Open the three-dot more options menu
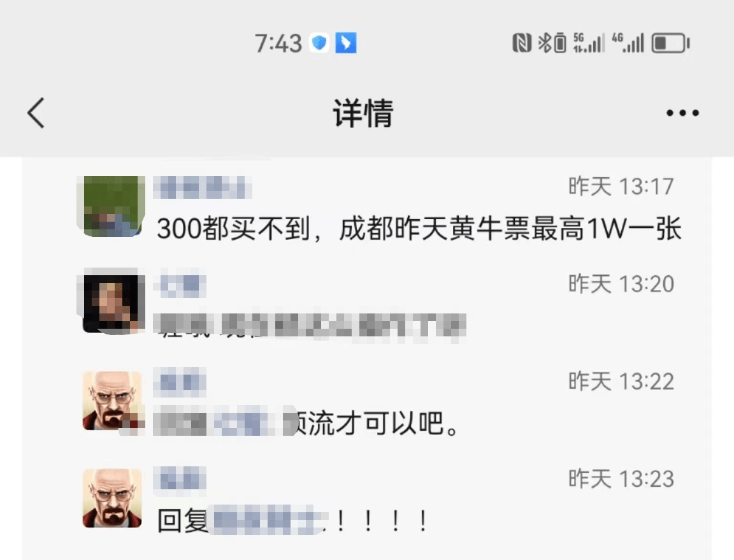The image size is (734, 560). [x=682, y=113]
